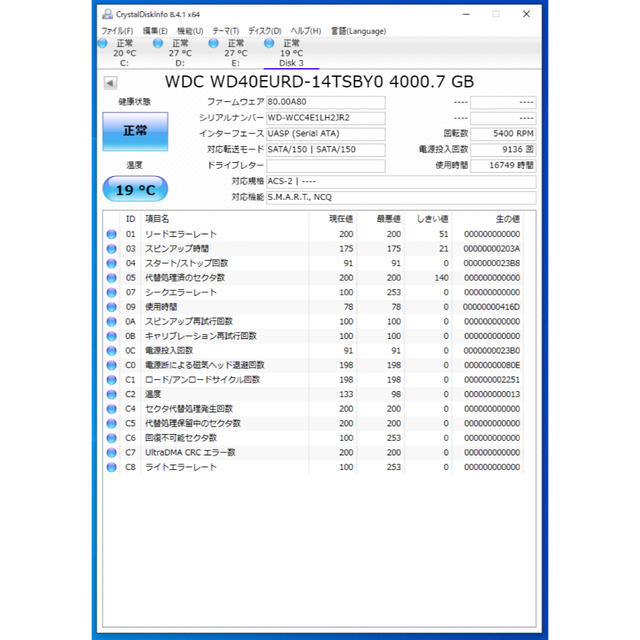Click the features field S.M.A.R.T., NCQ
Image resolution: width=640 pixels, height=640 pixels.
click(401, 198)
